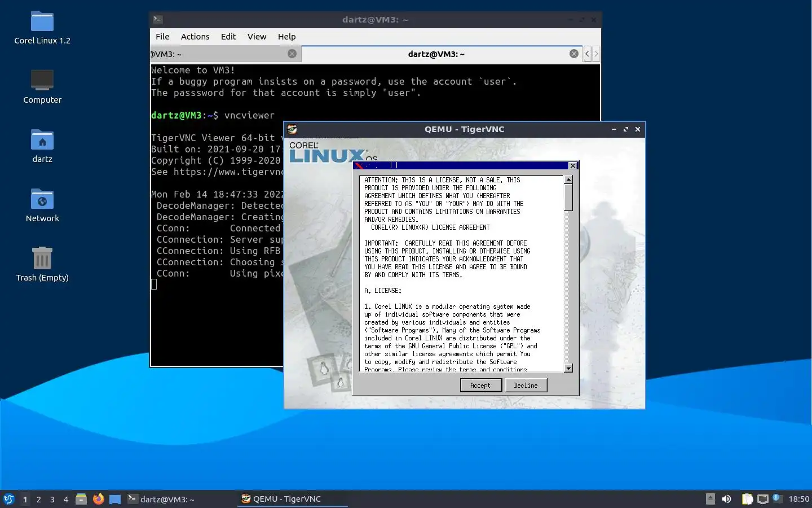Viewport: 812px width, 508px height.
Task: Activate the 'QEMU - TigerVNC' taskbar entry
Action: click(x=293, y=499)
